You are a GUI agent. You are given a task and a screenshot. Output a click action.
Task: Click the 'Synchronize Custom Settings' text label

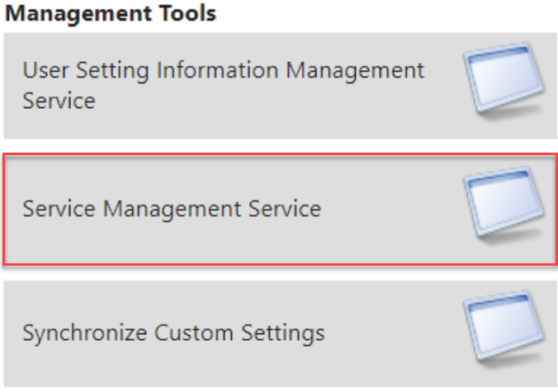[173, 333]
